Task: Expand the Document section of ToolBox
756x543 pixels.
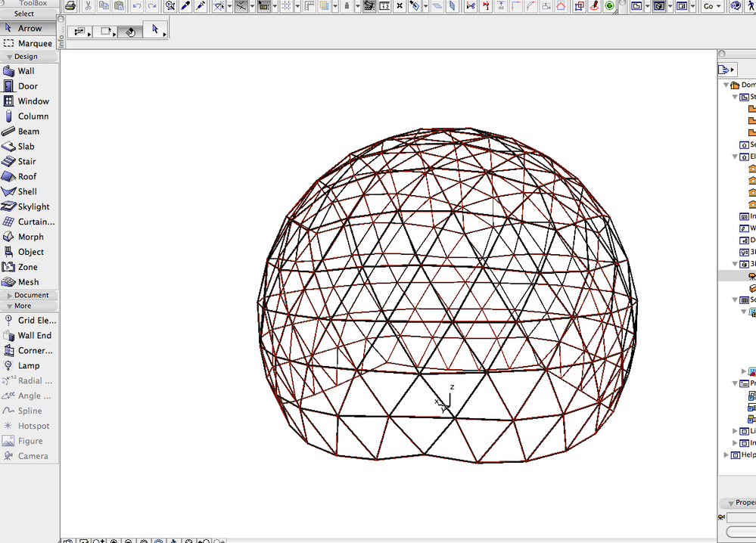Action: 30,295
